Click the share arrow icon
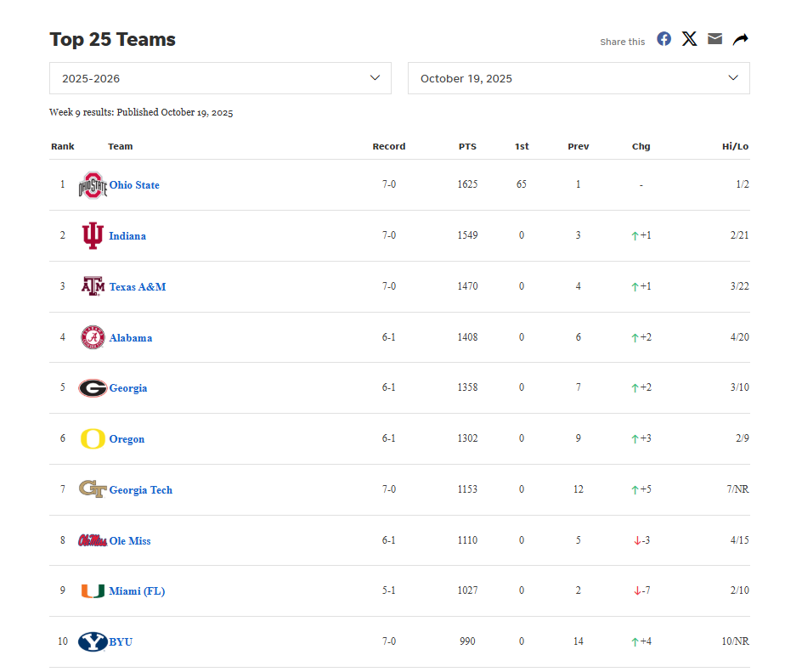802x672 pixels. click(740, 39)
